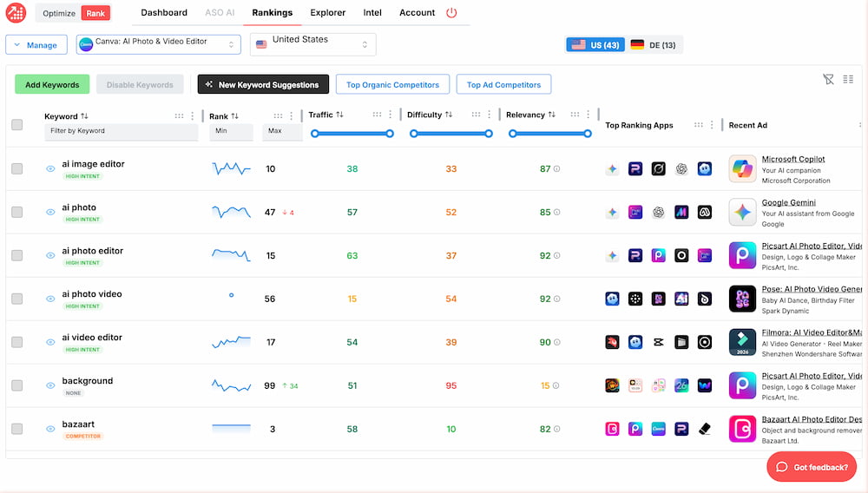
Task: Click the relevancy info icon for ai image editor
Action: 557,168
